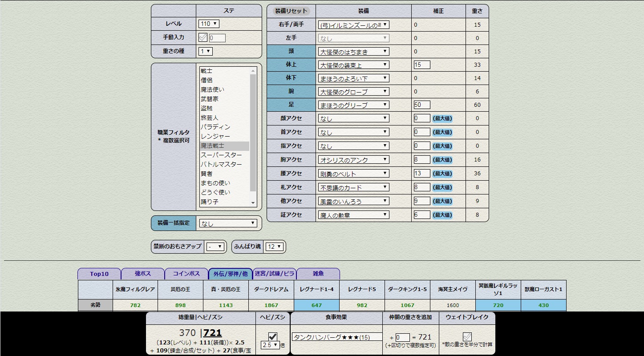
Task: Select まもの使い in the job filter
Action: (x=224, y=183)
